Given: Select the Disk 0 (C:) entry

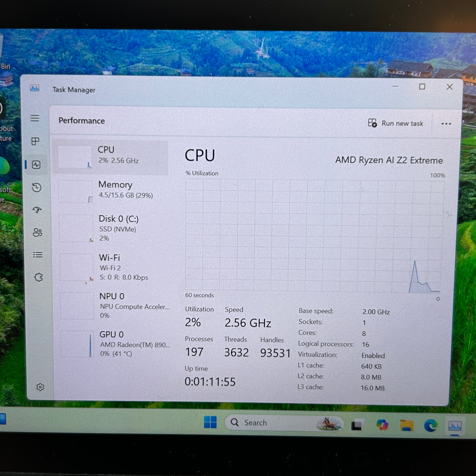Looking at the screenshot, I should click(x=112, y=228).
